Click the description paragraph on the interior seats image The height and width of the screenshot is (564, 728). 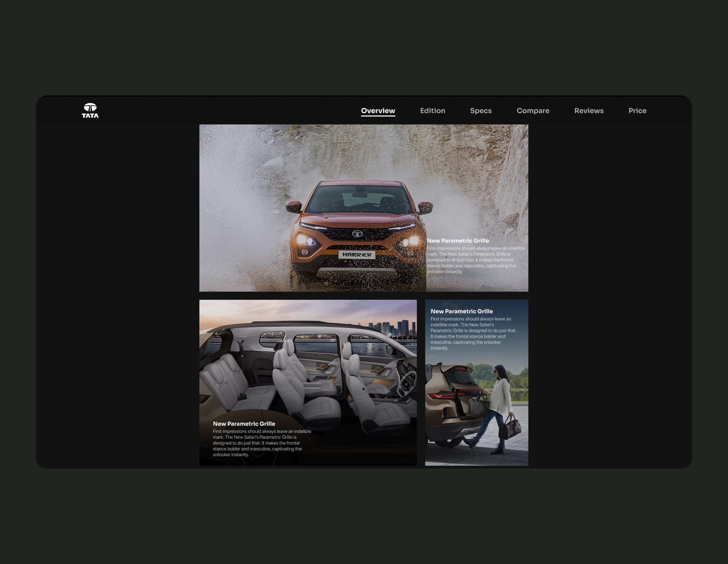coord(262,443)
